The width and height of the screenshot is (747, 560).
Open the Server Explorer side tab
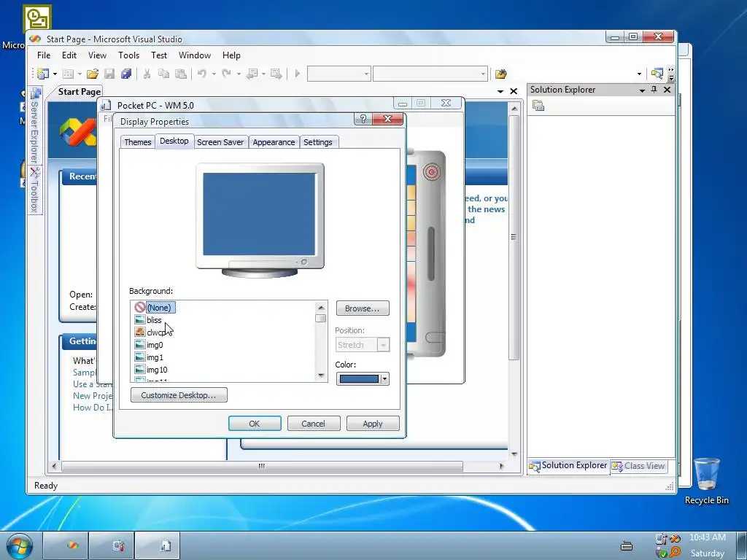pyautogui.click(x=35, y=125)
